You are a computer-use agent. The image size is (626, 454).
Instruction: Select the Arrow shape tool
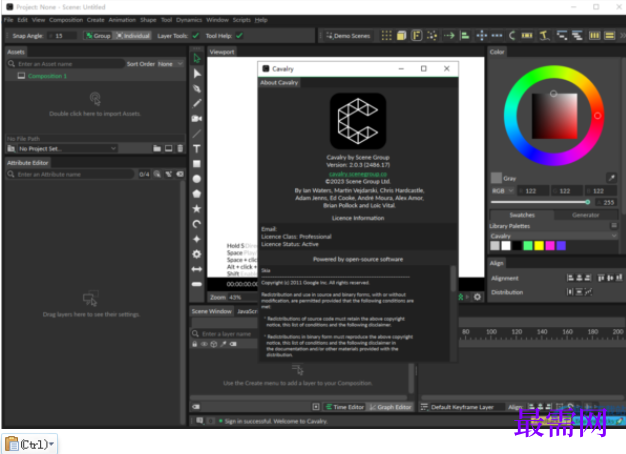[197, 269]
